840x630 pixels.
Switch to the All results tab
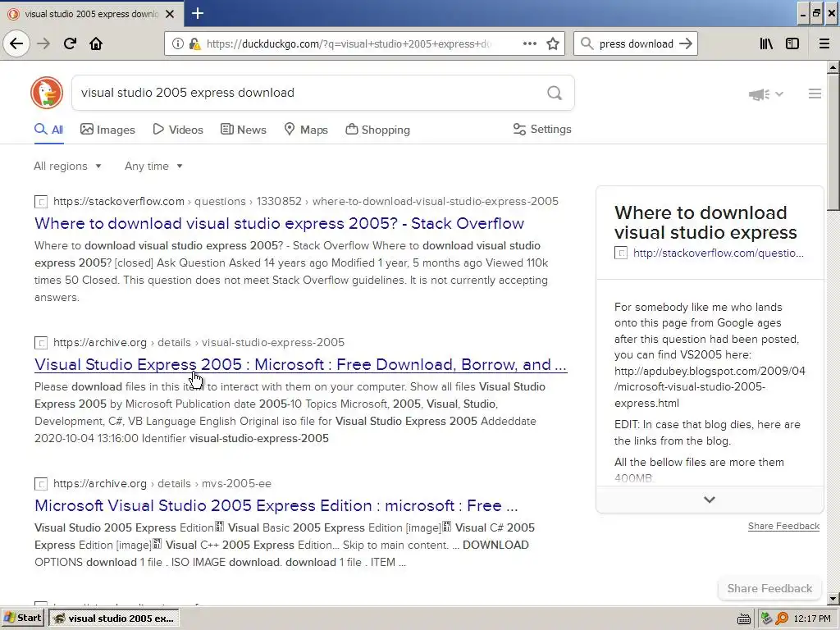pyautogui.click(x=48, y=130)
